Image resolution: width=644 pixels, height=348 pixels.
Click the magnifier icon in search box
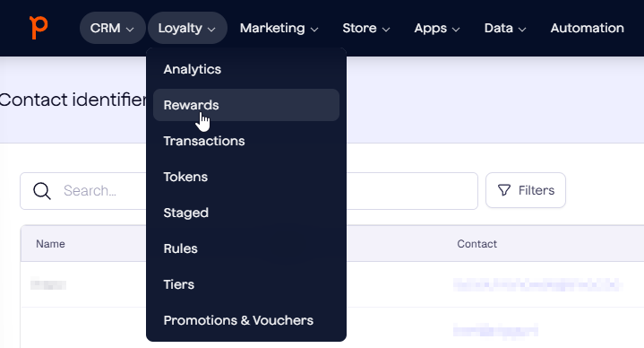42,191
